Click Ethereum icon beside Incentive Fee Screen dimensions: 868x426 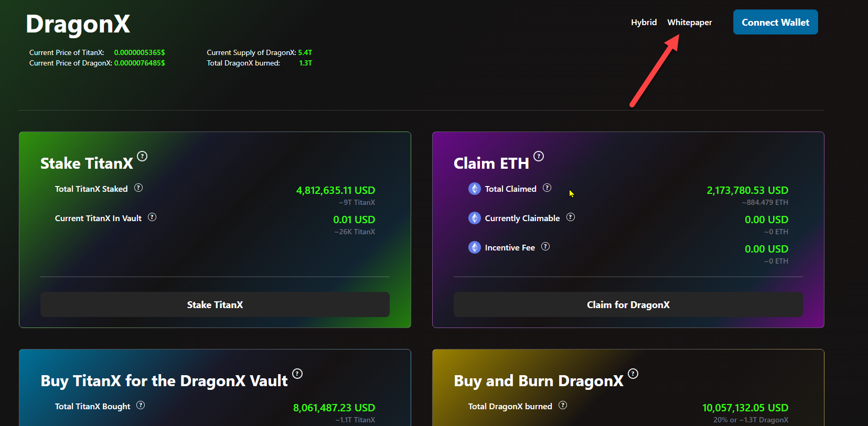tap(475, 247)
